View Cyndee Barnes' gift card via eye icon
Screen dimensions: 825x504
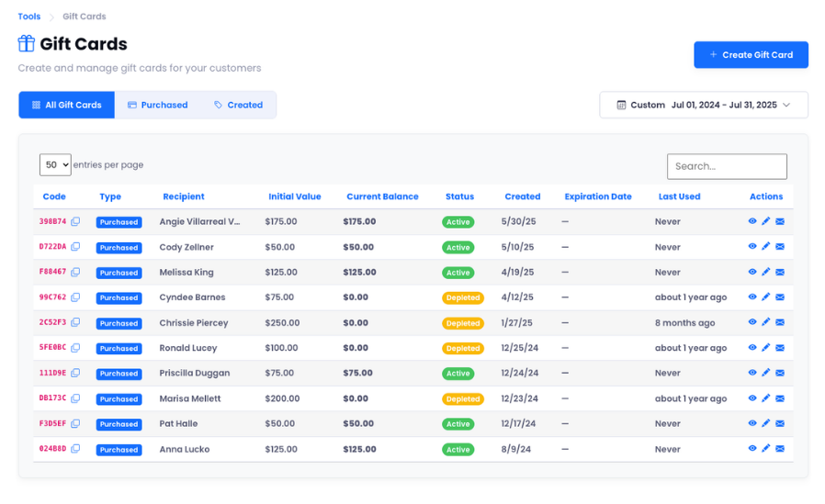click(752, 297)
